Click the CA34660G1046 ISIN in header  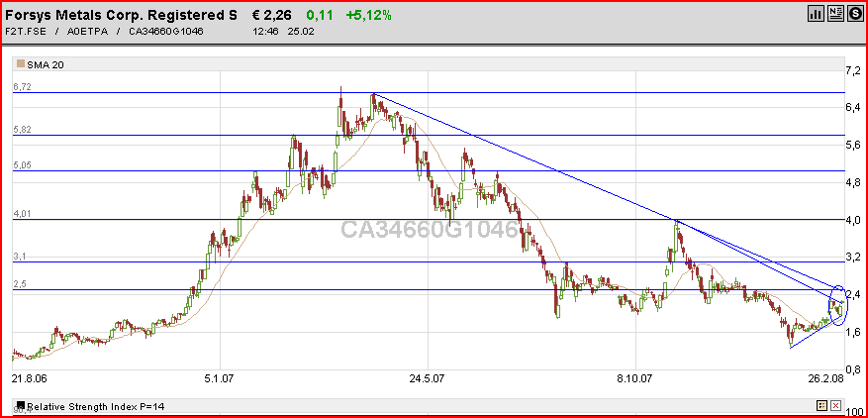(165, 31)
